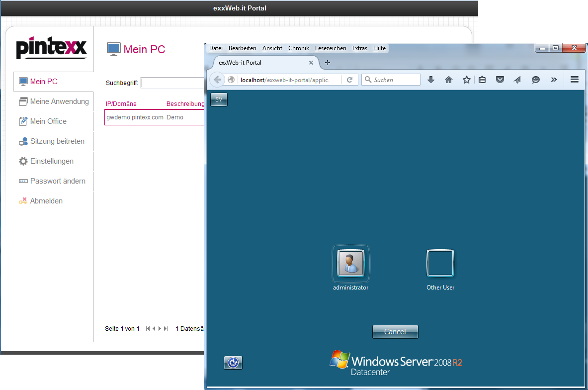Click the Suchen search box
Viewport: 588px width, 390px height.
[391, 80]
